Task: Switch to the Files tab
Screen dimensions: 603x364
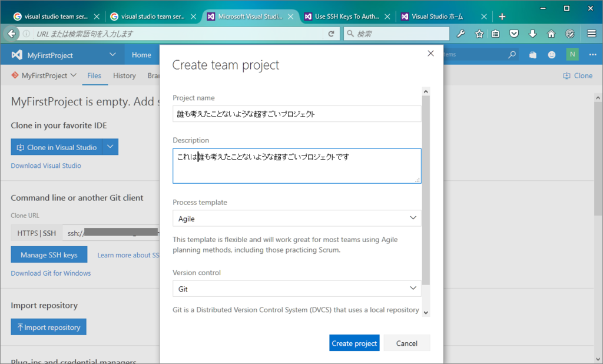Action: (94, 76)
